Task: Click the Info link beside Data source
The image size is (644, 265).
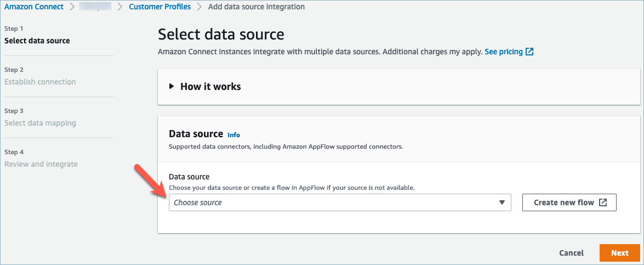Action: coord(233,134)
